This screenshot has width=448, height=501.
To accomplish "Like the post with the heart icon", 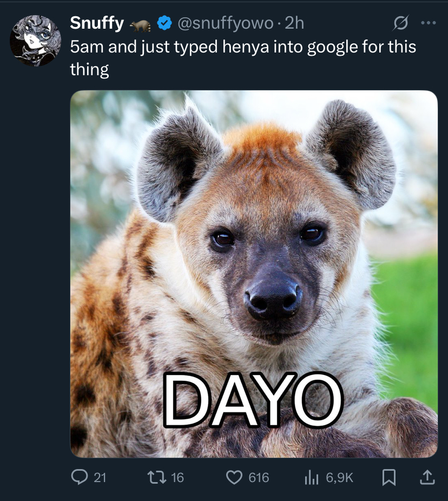I will pyautogui.click(x=234, y=477).
